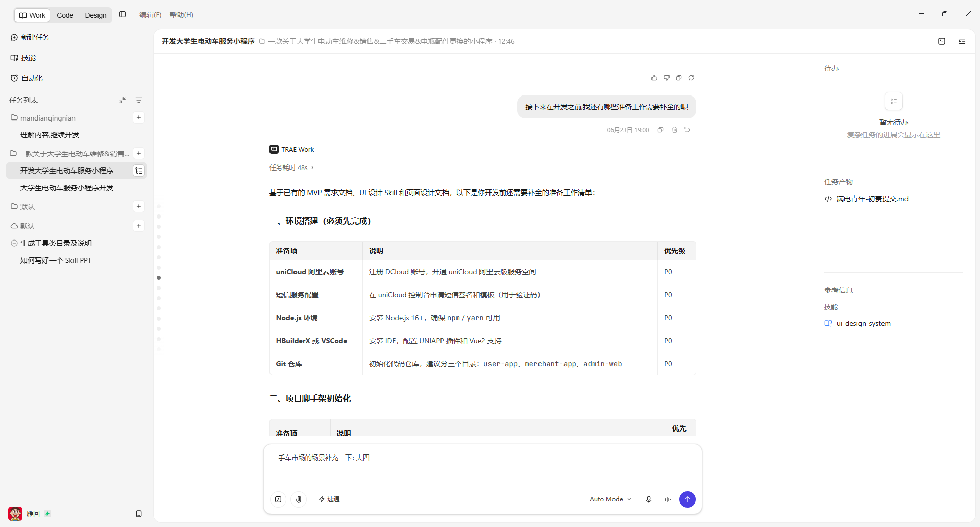The image size is (980, 527).
Task: Click the device icon at sidebar bottom
Action: click(x=139, y=514)
